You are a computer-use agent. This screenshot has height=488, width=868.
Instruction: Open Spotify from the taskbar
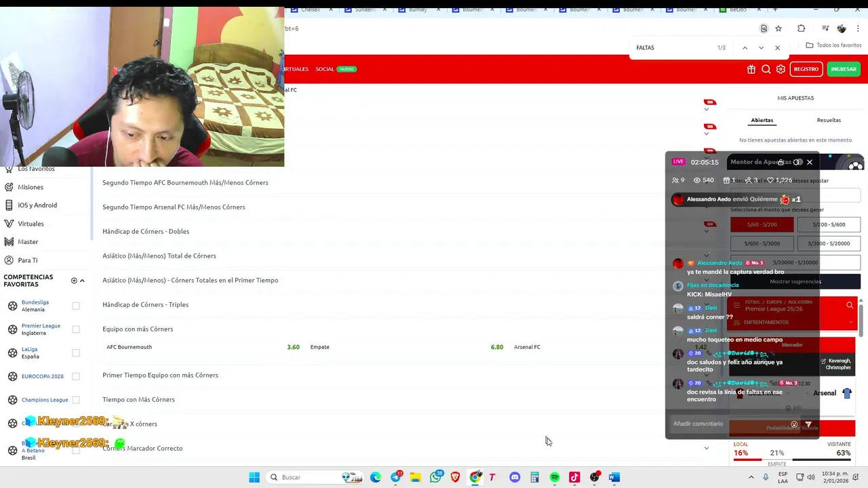tap(555, 477)
